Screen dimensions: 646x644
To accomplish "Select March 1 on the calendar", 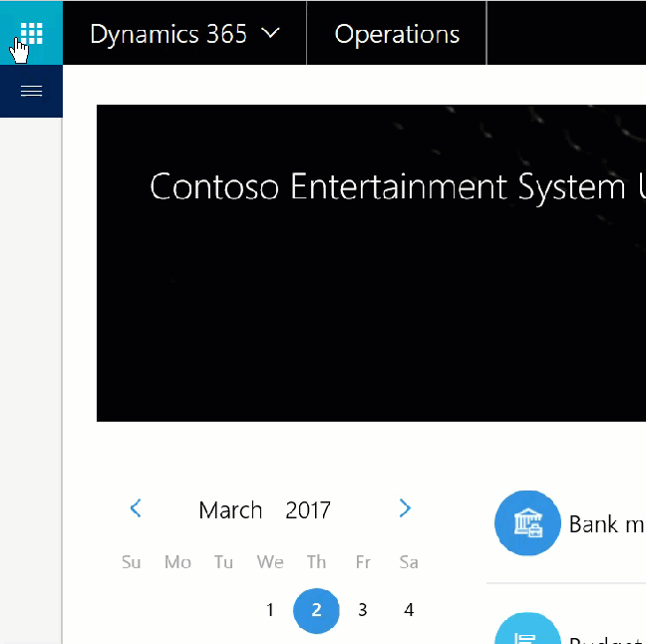I will 270,610.
